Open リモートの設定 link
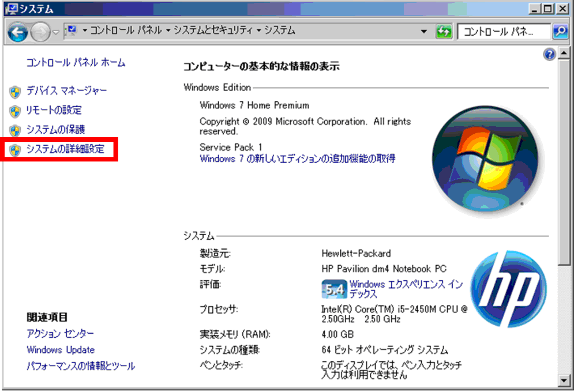This screenshot has width=574, height=392. [x=54, y=110]
